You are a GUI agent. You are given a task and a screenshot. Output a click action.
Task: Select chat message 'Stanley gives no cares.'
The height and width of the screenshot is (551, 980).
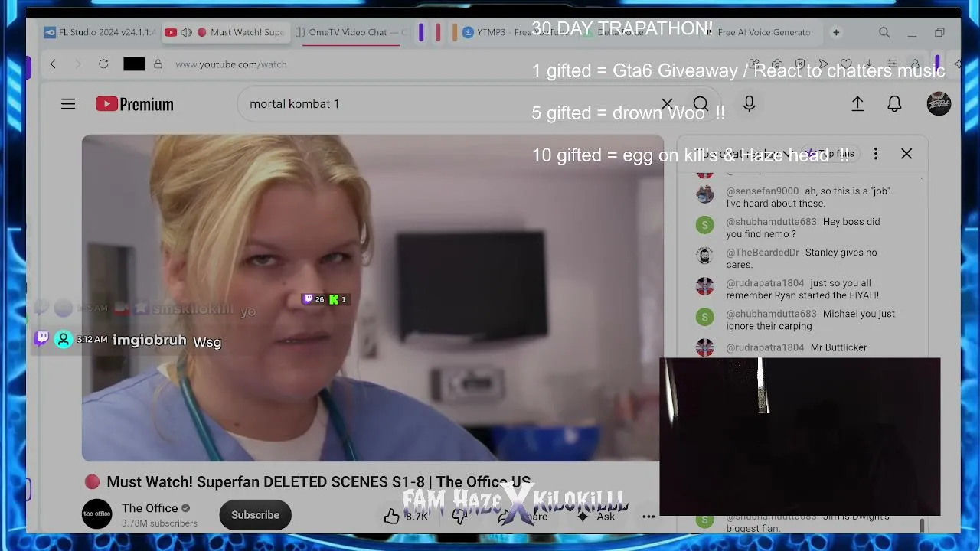[x=802, y=259]
